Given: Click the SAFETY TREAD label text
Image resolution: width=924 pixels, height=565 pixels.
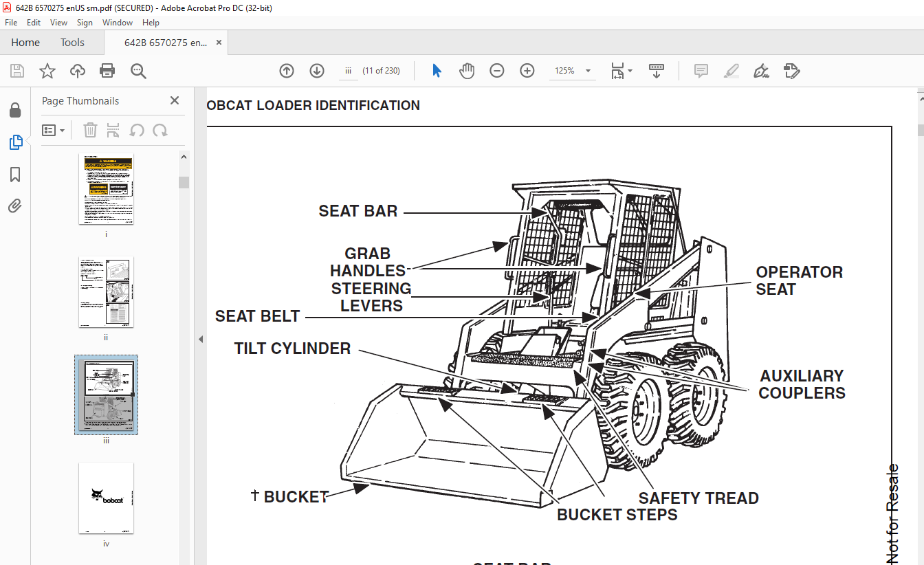Looking at the screenshot, I should click(x=698, y=498).
